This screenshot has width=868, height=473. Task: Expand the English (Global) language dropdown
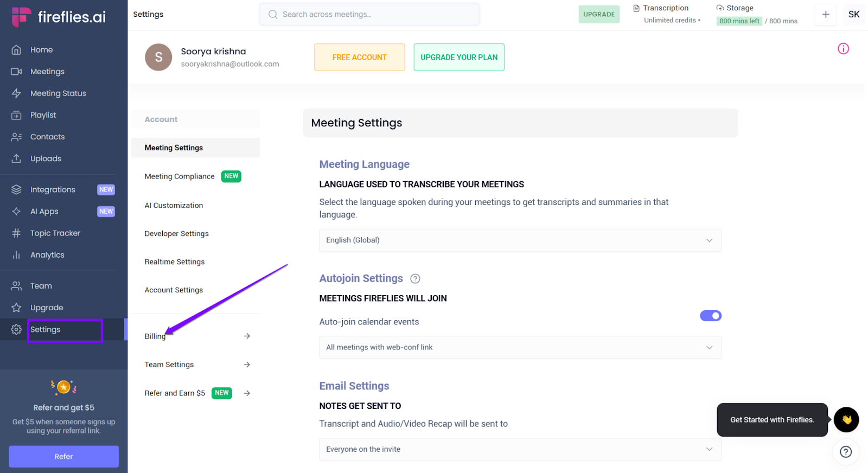520,240
